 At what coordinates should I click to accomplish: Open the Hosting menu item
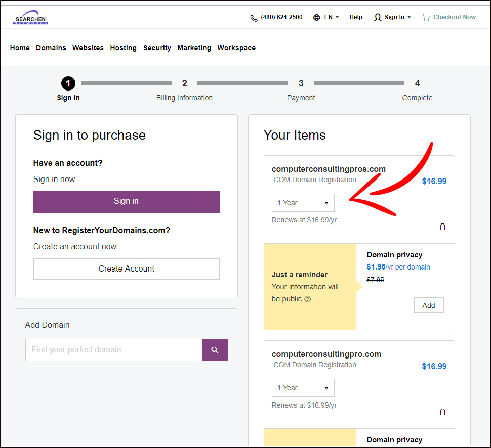point(124,48)
